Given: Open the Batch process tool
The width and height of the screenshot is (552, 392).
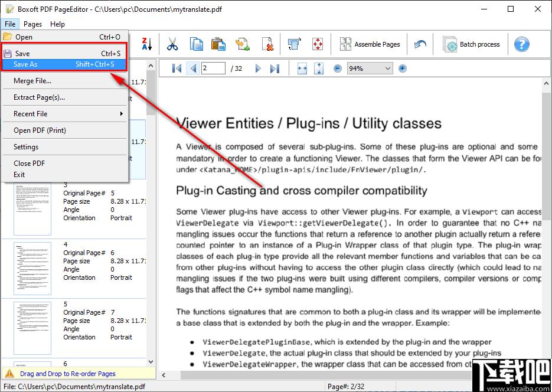Looking at the screenshot, I should pos(471,44).
